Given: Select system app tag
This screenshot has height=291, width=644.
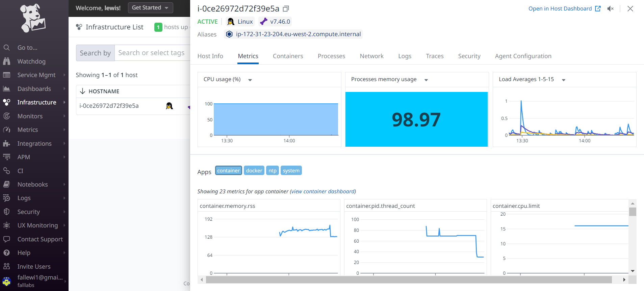Looking at the screenshot, I should (291, 171).
